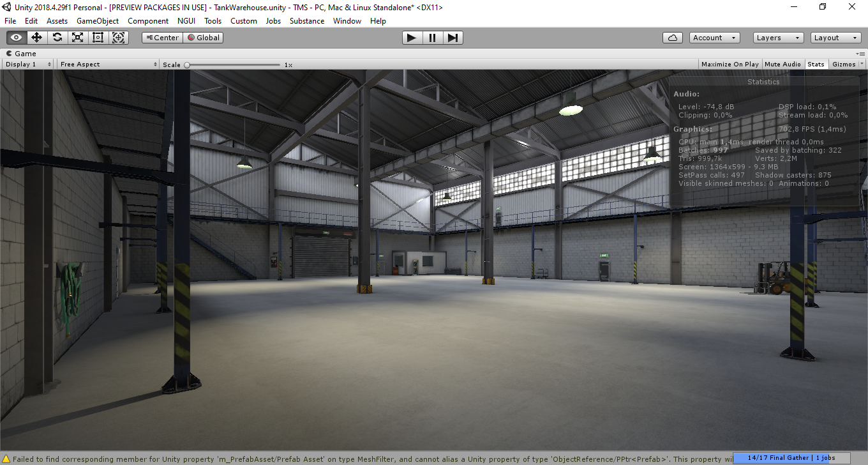This screenshot has width=868, height=465.
Task: Hide the Stats overlay
Action: point(816,65)
